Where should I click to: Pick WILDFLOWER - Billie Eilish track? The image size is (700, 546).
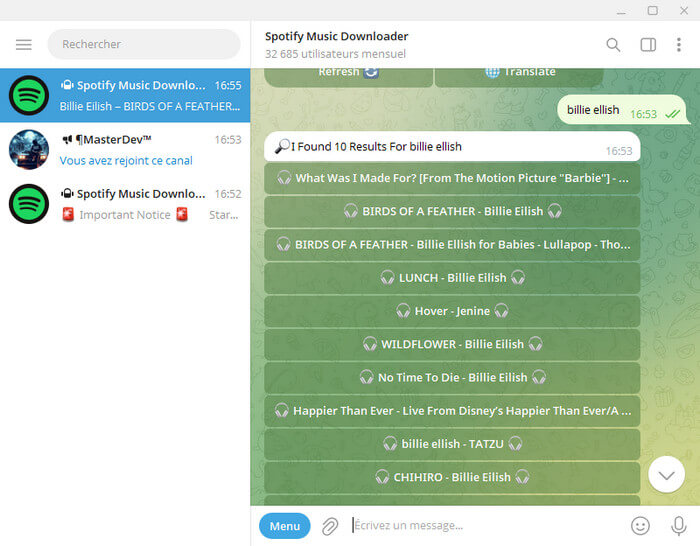pyautogui.click(x=452, y=344)
